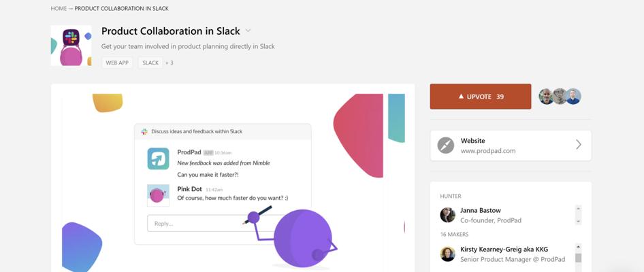Click the HOME breadcrumb link
The height and width of the screenshot is (272, 644).
pyautogui.click(x=59, y=8)
